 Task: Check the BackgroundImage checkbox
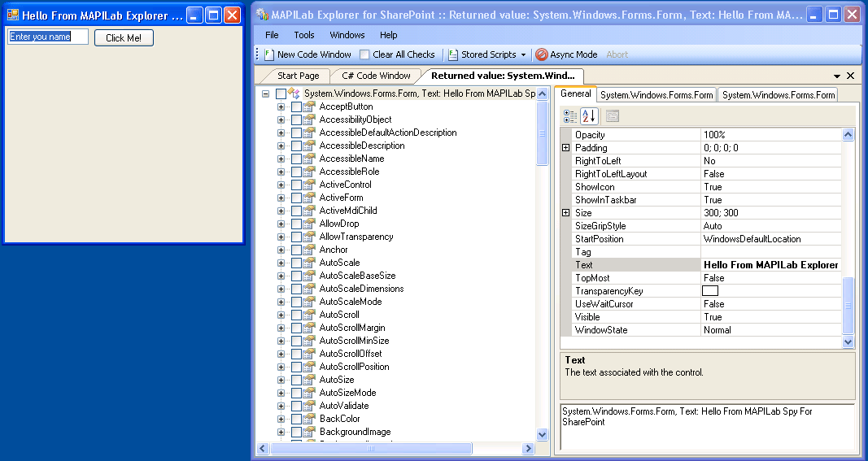coord(297,432)
